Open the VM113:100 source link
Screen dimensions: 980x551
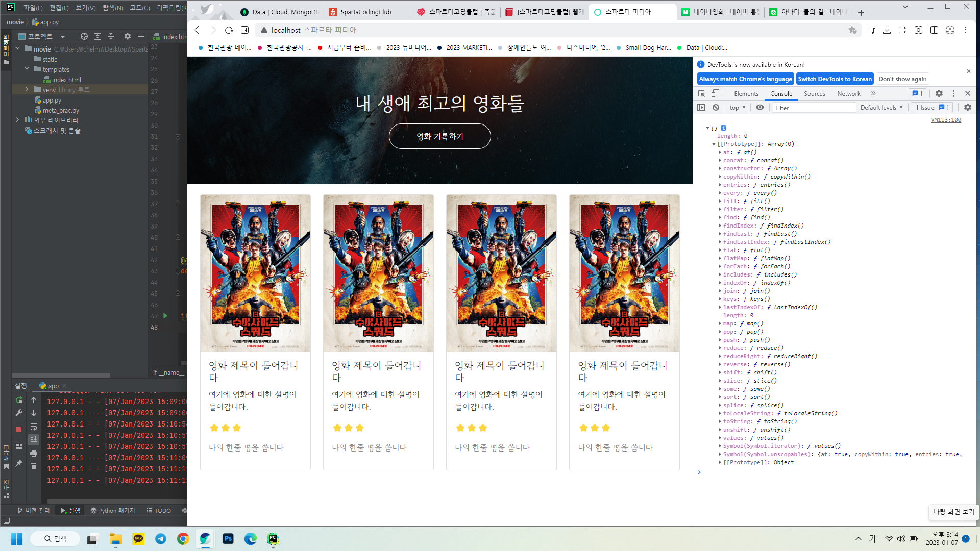coord(945,120)
